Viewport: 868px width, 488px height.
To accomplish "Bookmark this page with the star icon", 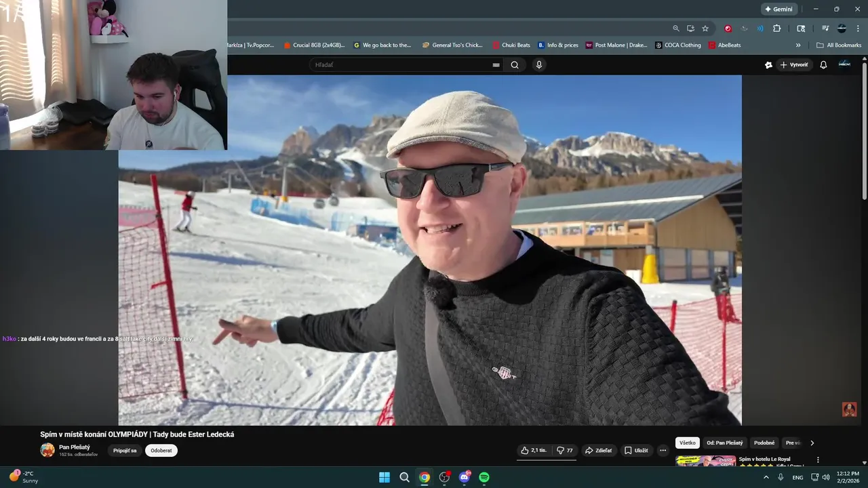I will [x=705, y=28].
